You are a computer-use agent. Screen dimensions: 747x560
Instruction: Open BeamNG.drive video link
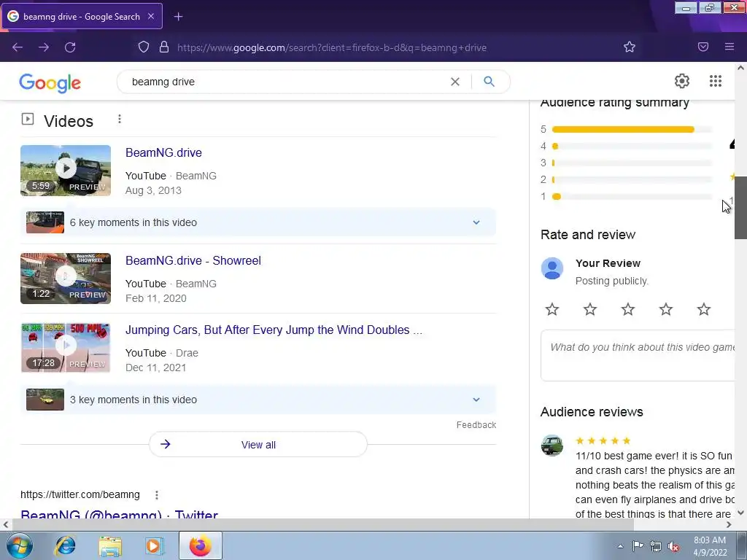pos(163,153)
